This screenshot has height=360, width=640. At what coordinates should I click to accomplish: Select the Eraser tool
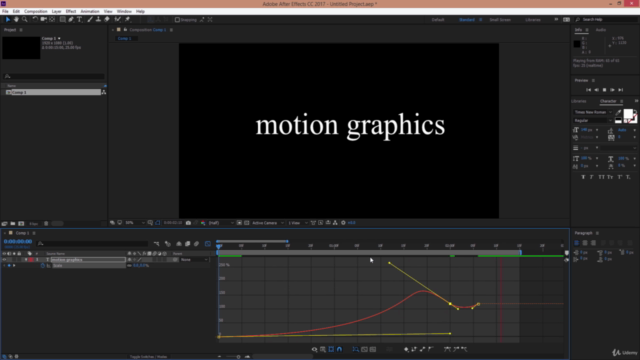(107, 20)
